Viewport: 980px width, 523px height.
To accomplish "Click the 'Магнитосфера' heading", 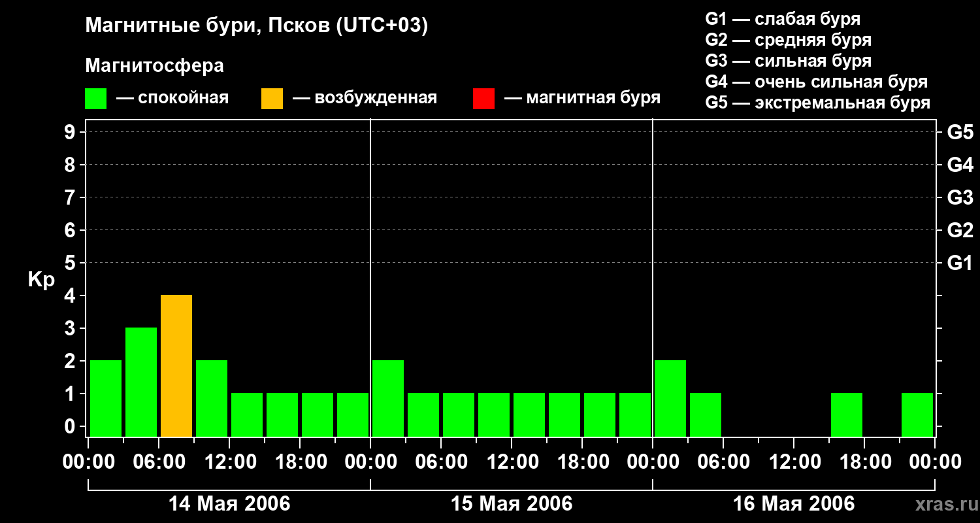I will [x=154, y=66].
